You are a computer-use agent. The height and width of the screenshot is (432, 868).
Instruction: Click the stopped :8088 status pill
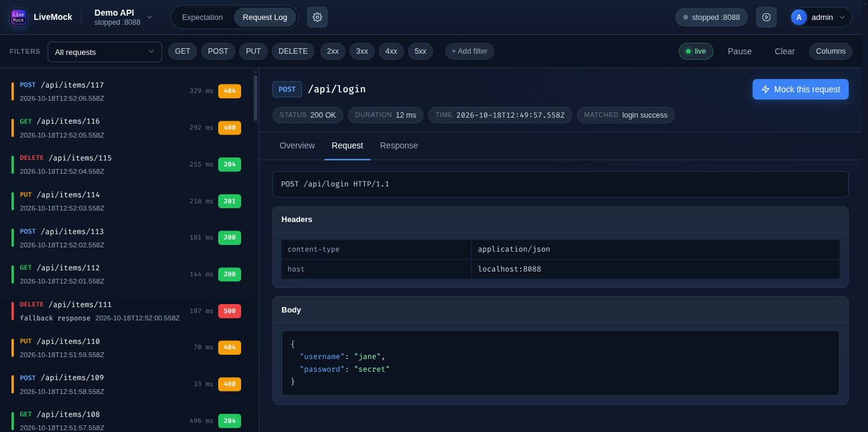coord(711,17)
